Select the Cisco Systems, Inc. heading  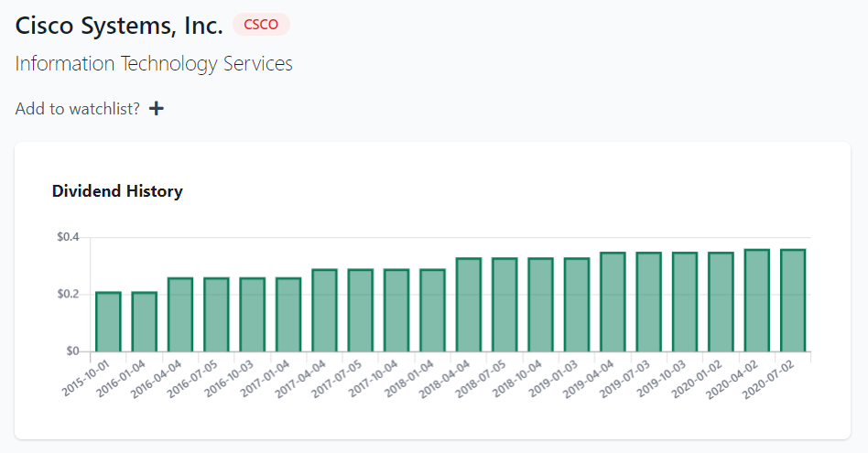(119, 26)
